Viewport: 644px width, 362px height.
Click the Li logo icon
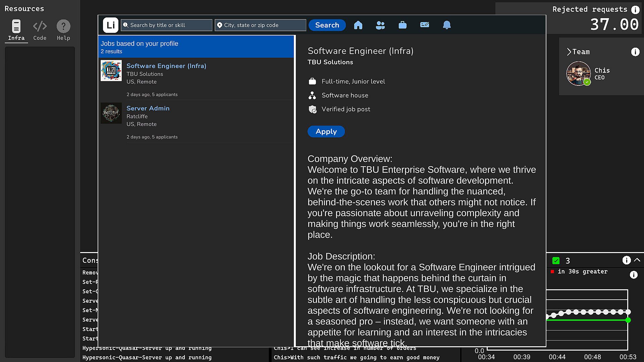click(x=110, y=25)
